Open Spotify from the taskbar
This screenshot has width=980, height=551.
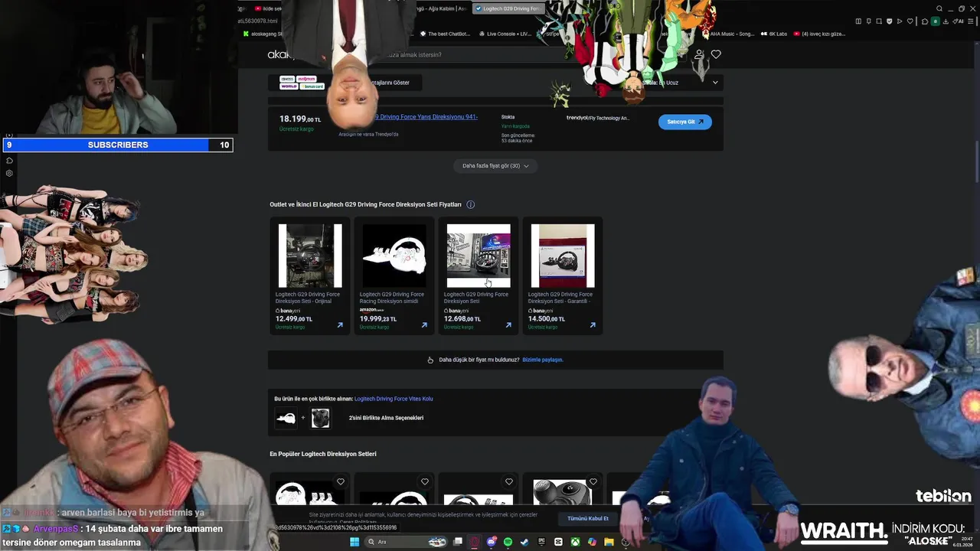pyautogui.click(x=508, y=542)
